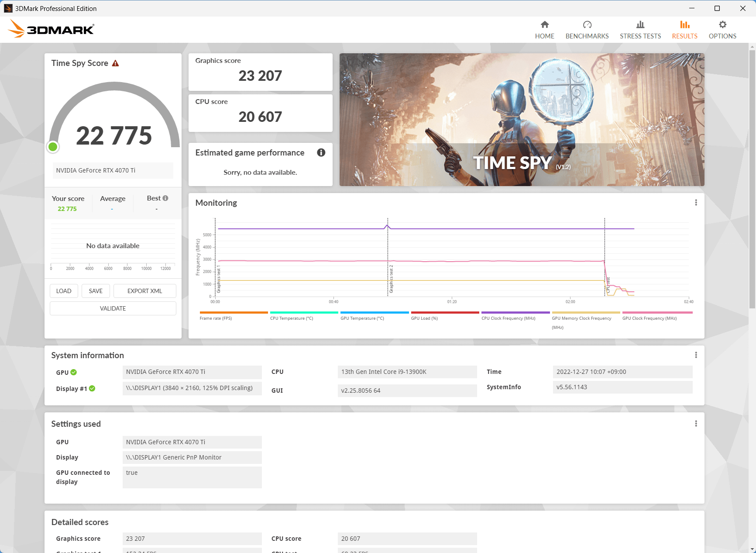Click the 22 775 Time Spy score
The height and width of the screenshot is (553, 756).
pyautogui.click(x=114, y=135)
